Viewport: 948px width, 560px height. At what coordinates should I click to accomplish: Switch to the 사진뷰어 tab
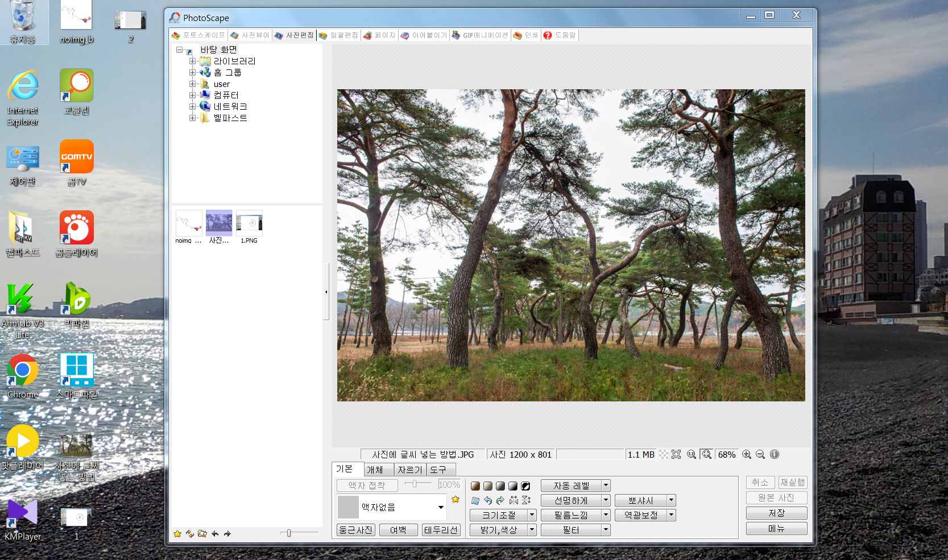[250, 35]
